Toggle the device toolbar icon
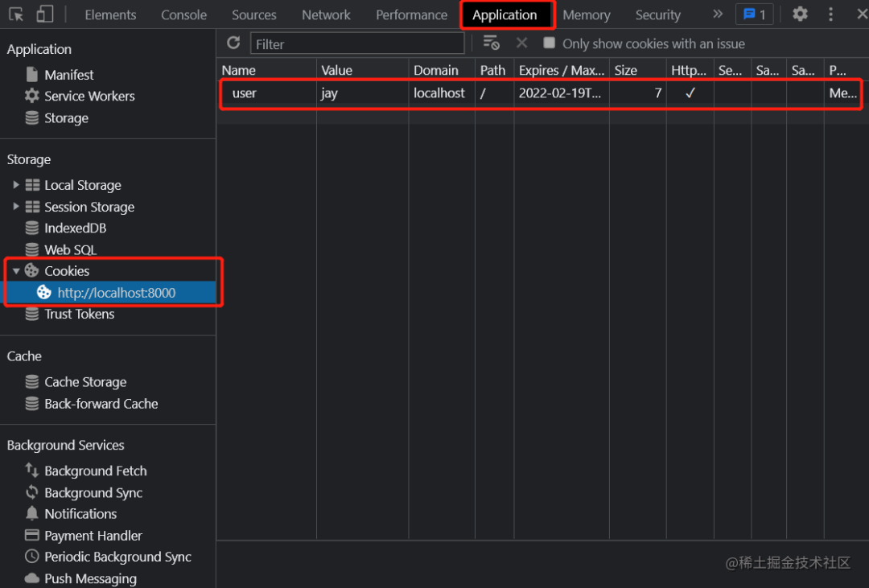The image size is (869, 588). (45, 14)
